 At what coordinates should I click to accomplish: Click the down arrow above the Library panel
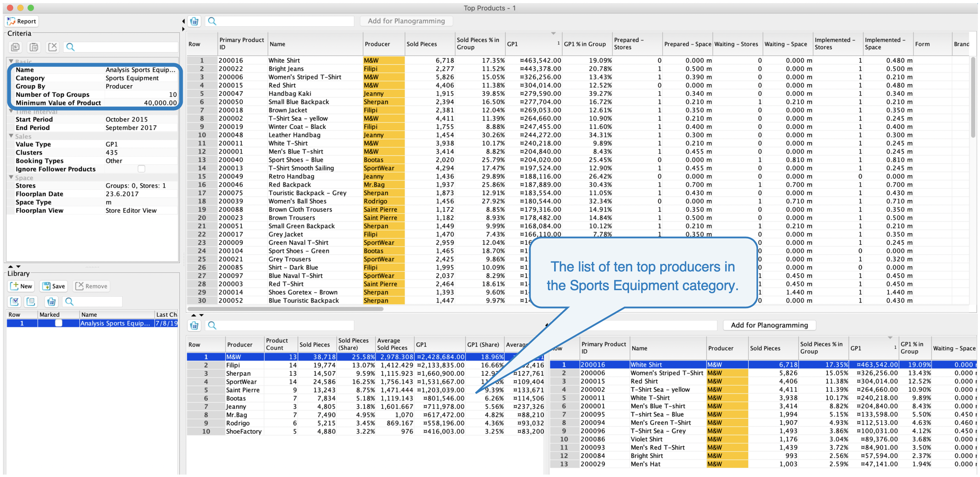18,267
